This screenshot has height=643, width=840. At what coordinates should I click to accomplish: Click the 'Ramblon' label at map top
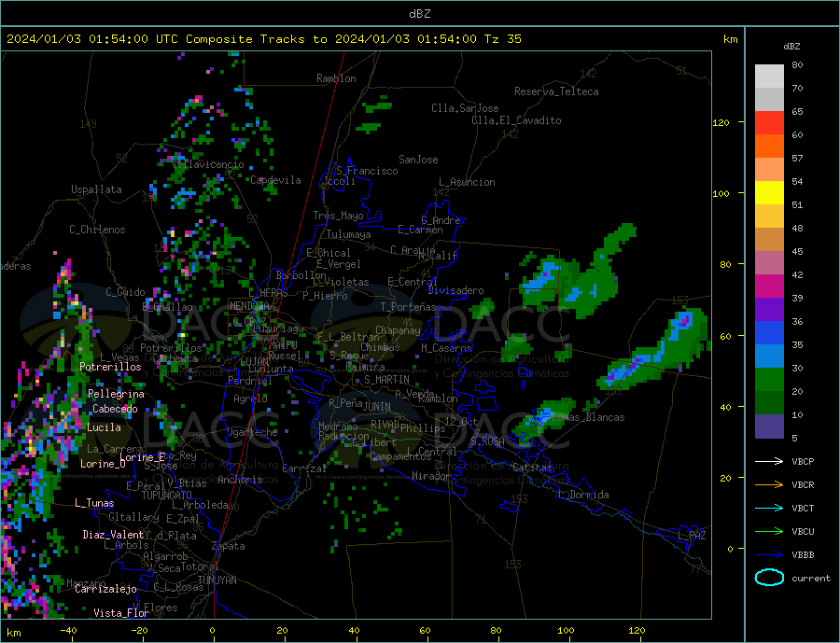[336, 78]
